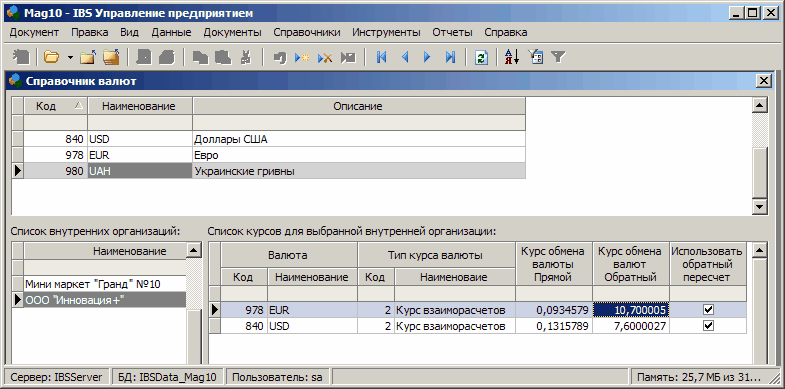Go to last record
785x389 pixels.
(x=450, y=58)
